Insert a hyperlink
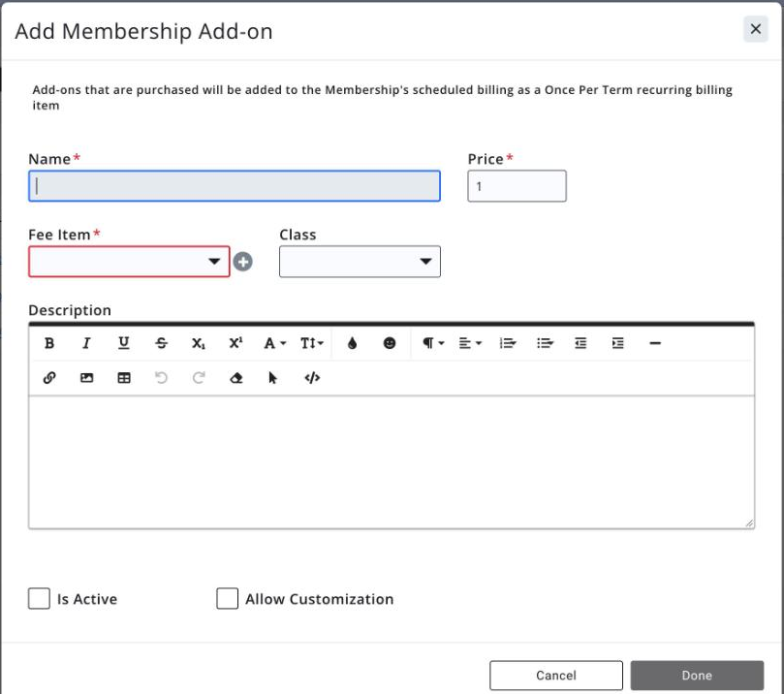 coord(49,377)
